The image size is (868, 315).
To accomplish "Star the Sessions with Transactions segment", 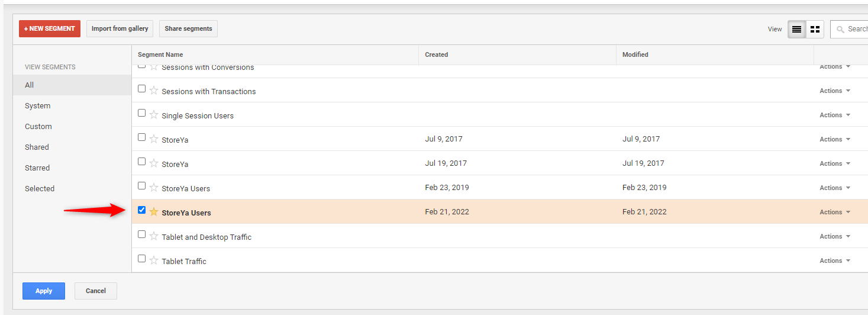I will [154, 91].
